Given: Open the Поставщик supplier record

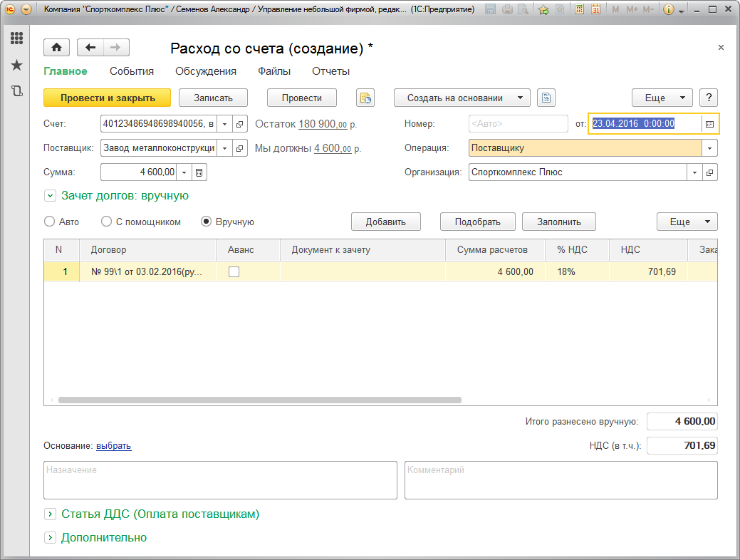Looking at the screenshot, I should tap(240, 147).
